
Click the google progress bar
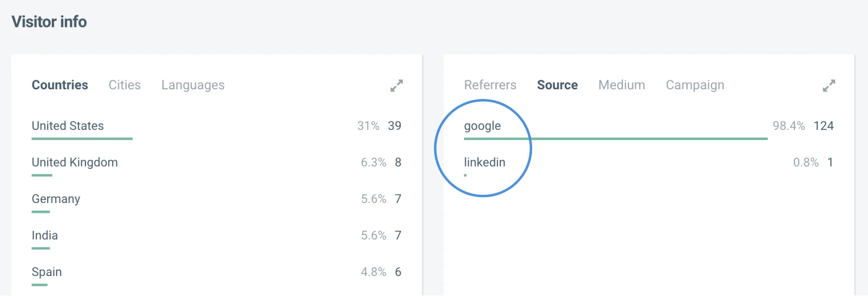click(x=615, y=139)
